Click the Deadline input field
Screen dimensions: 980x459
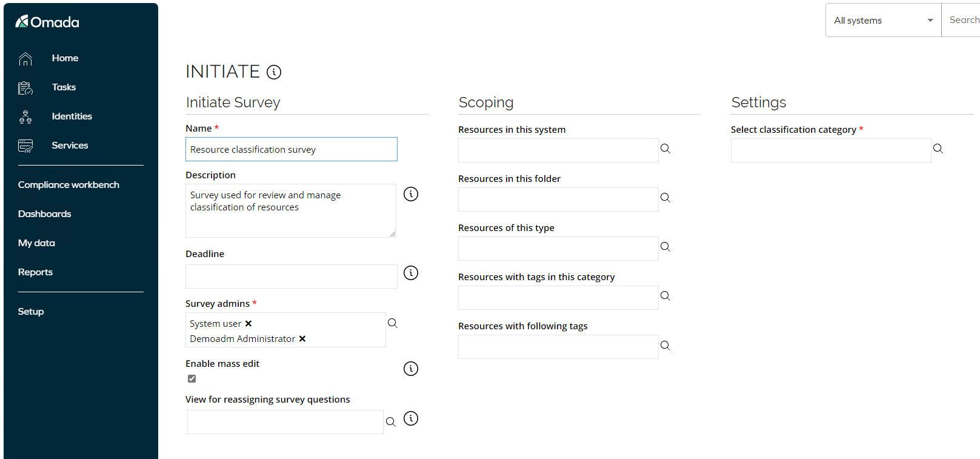tap(292, 276)
